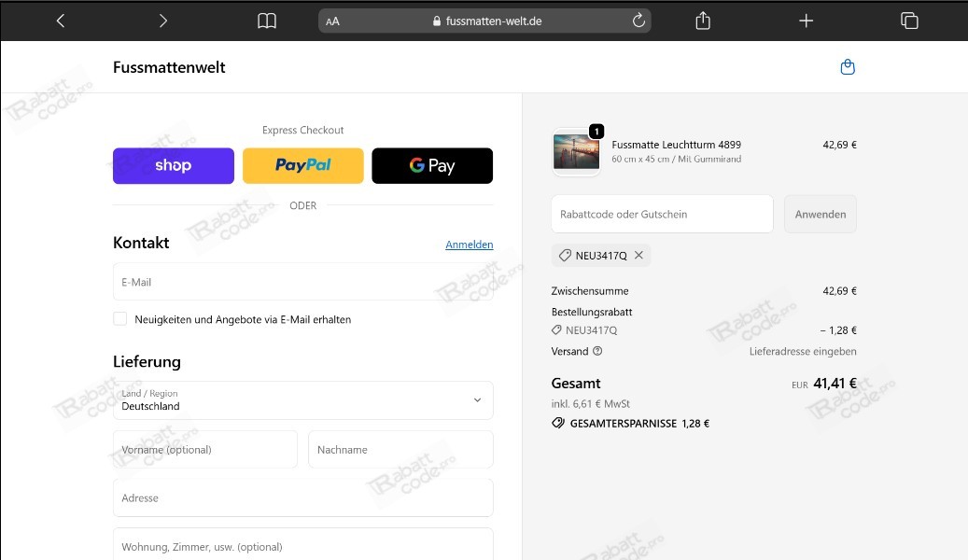The width and height of the screenshot is (968, 560).
Task: Open the shopping cart bag icon
Action: (848, 66)
